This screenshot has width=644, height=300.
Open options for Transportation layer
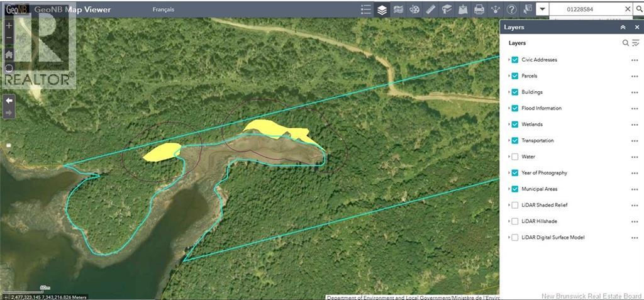click(635, 141)
